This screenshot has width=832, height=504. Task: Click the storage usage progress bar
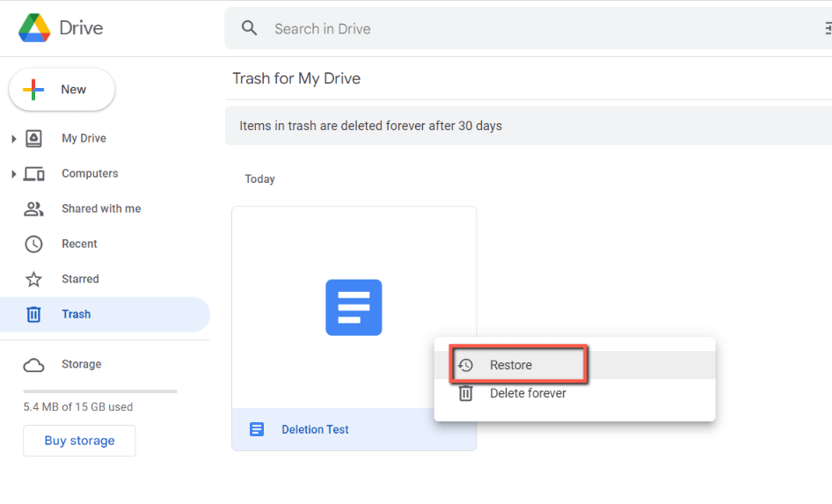coord(99,391)
